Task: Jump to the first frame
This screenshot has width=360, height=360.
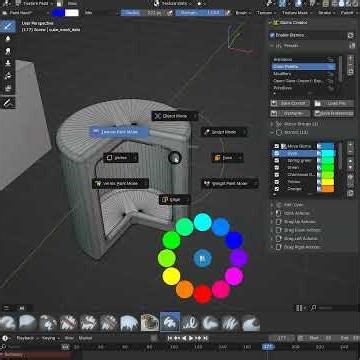Action: pyautogui.click(x=170, y=338)
